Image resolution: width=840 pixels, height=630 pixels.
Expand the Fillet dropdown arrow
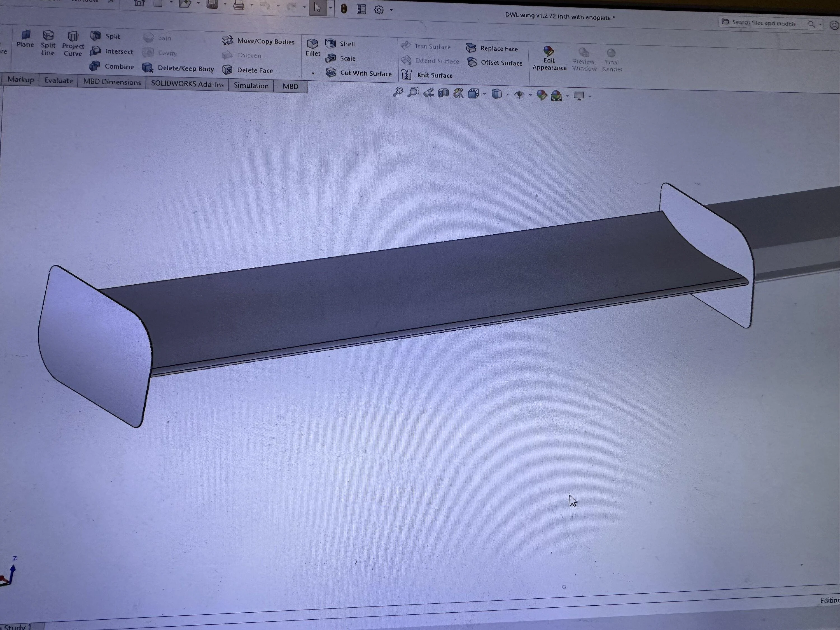point(313,73)
